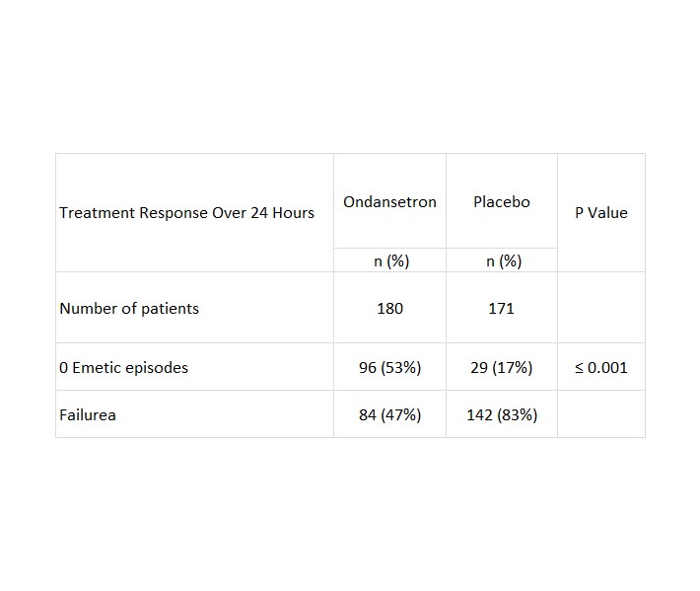Screen dimensions: 700x591
Task: Click the Failurea row label
Action: pos(88,414)
